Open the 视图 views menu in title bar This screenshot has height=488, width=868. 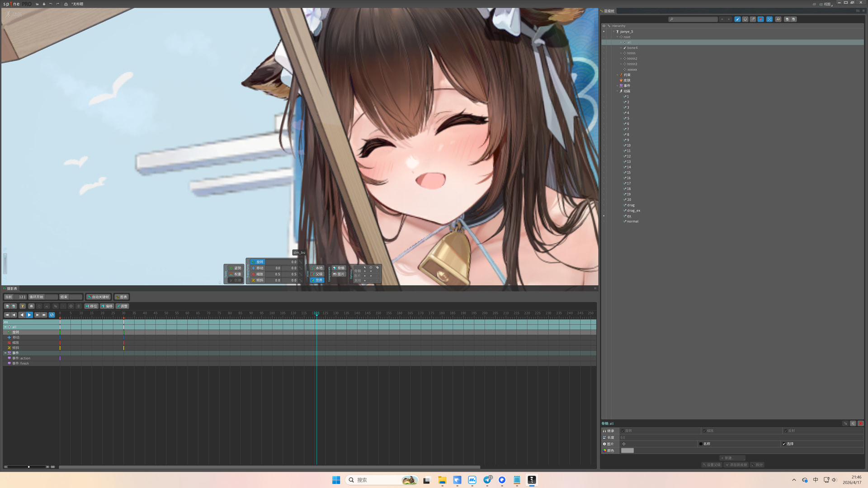(826, 4)
